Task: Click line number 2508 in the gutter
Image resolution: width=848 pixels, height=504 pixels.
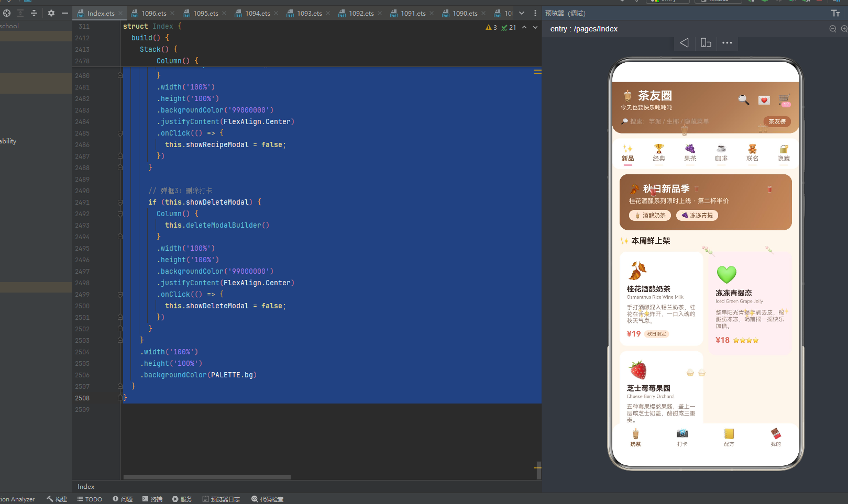Action: click(82, 398)
